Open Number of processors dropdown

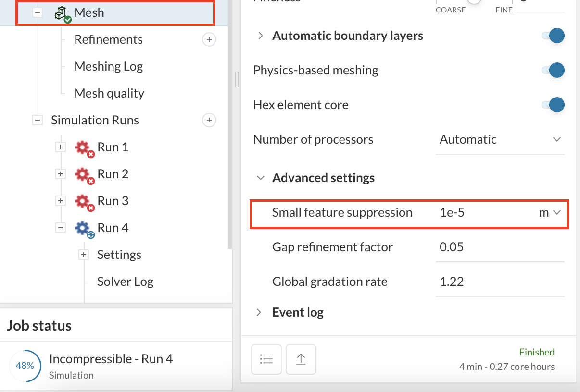tap(500, 140)
